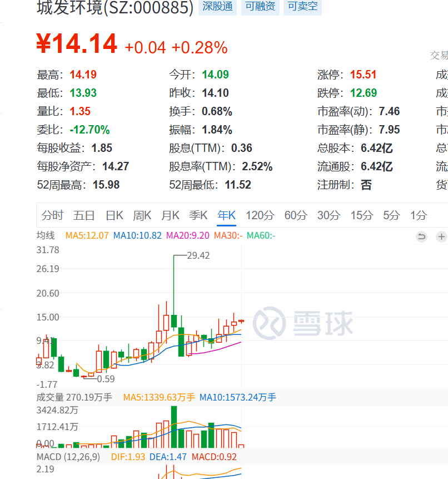The height and width of the screenshot is (479, 448).
Task: Click the 总股本 value 6.42亿
Action: (x=377, y=148)
